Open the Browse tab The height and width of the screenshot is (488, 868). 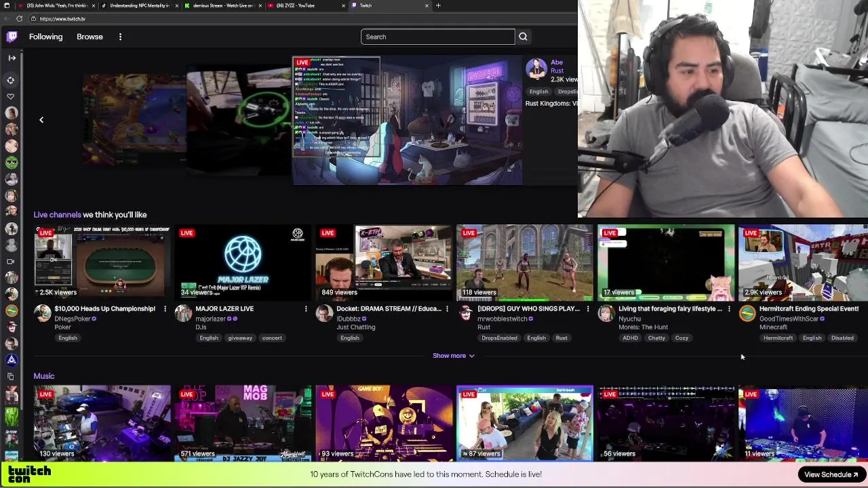click(90, 37)
